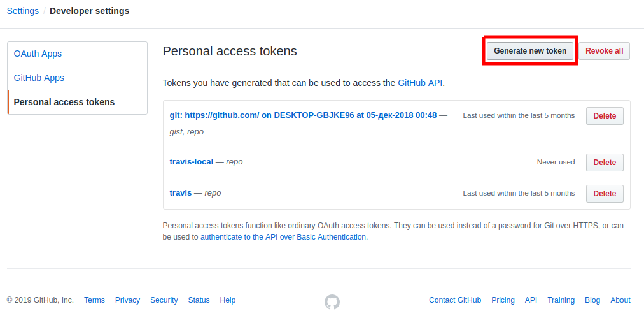Viewport: 644px width, 311px height.
Task: Open the Pricing footer link
Action: (x=503, y=300)
